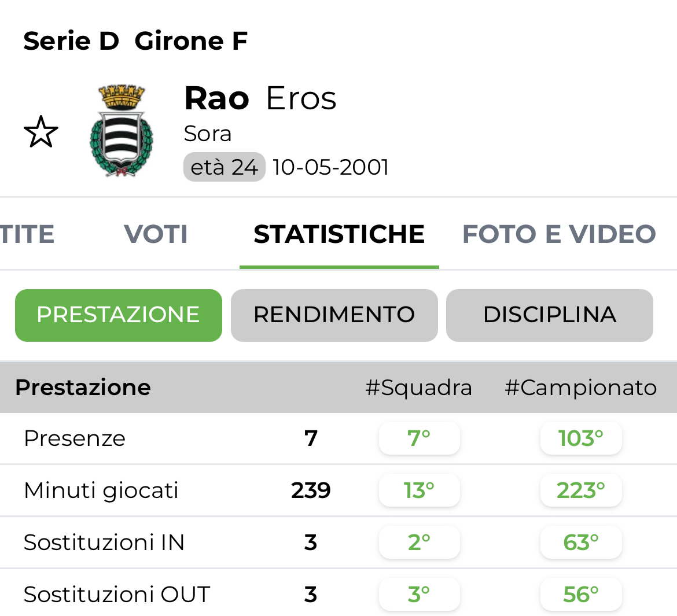This screenshot has height=616, width=677.
Task: Tap Sostituzioni IN team rank 2°
Action: click(419, 543)
